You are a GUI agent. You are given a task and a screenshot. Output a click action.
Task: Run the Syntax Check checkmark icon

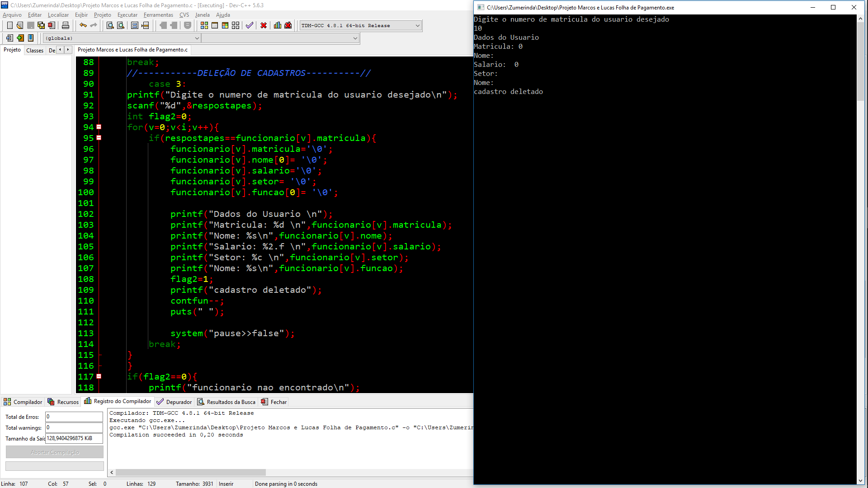250,25
